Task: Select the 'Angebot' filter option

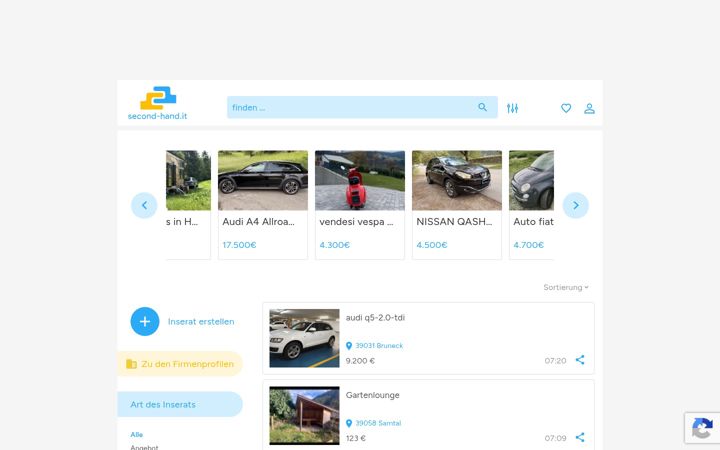Action: point(144,447)
